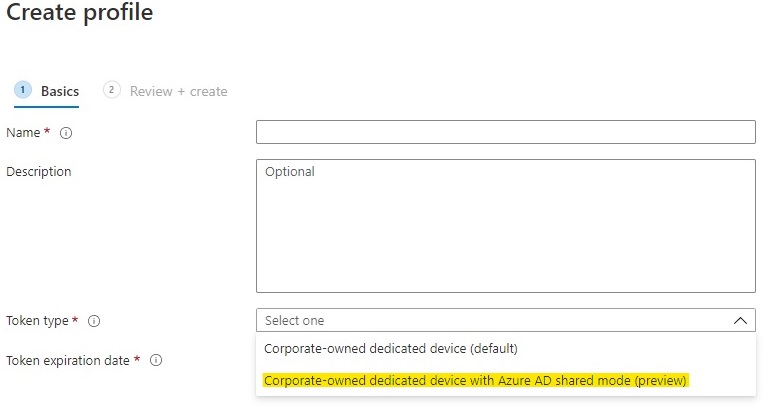Click the Create profile heading
The image size is (773, 407).
80,14
